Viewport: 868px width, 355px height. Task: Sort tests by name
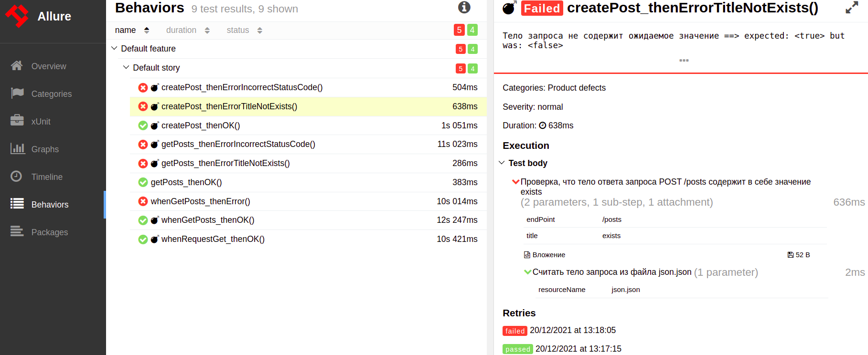[x=132, y=30]
